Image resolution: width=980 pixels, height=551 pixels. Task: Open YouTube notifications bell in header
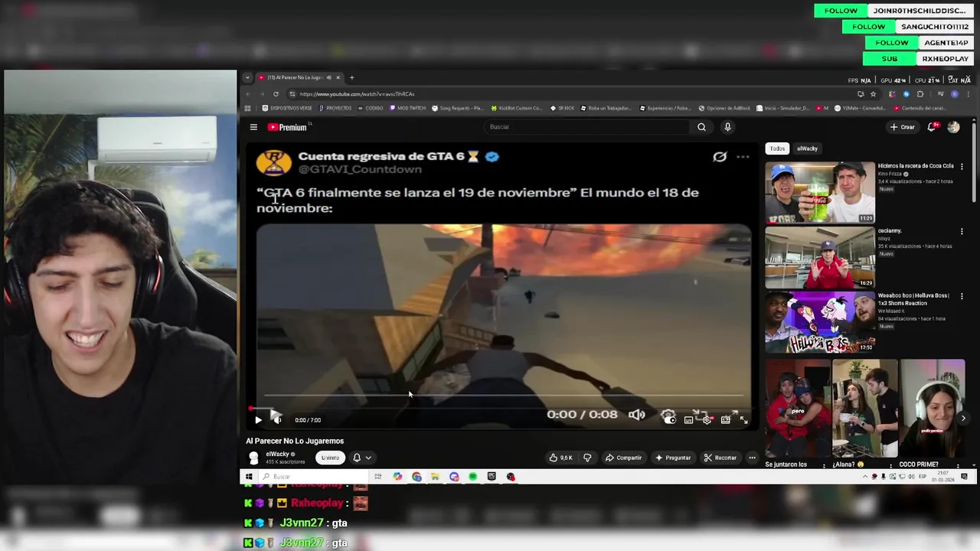coord(932,127)
